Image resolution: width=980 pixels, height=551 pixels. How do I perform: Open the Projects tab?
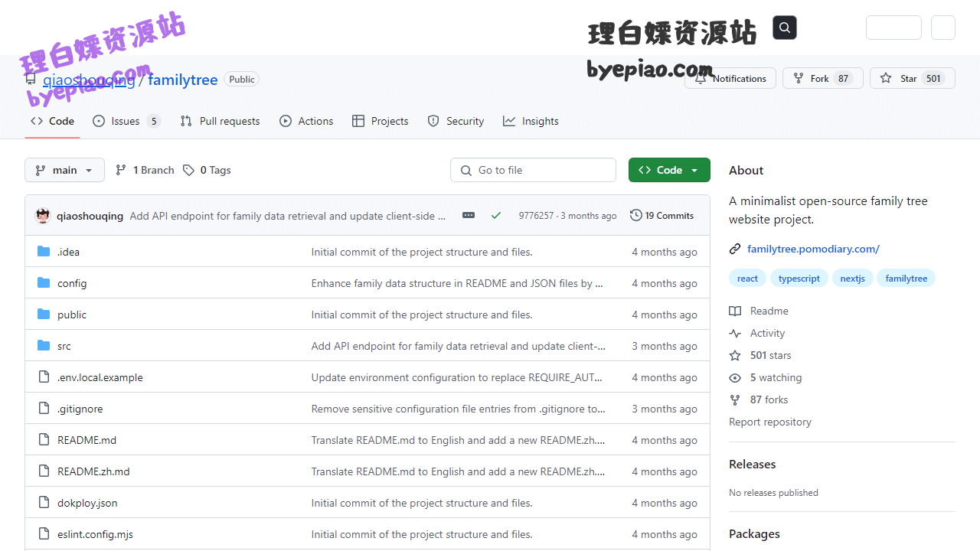click(380, 121)
